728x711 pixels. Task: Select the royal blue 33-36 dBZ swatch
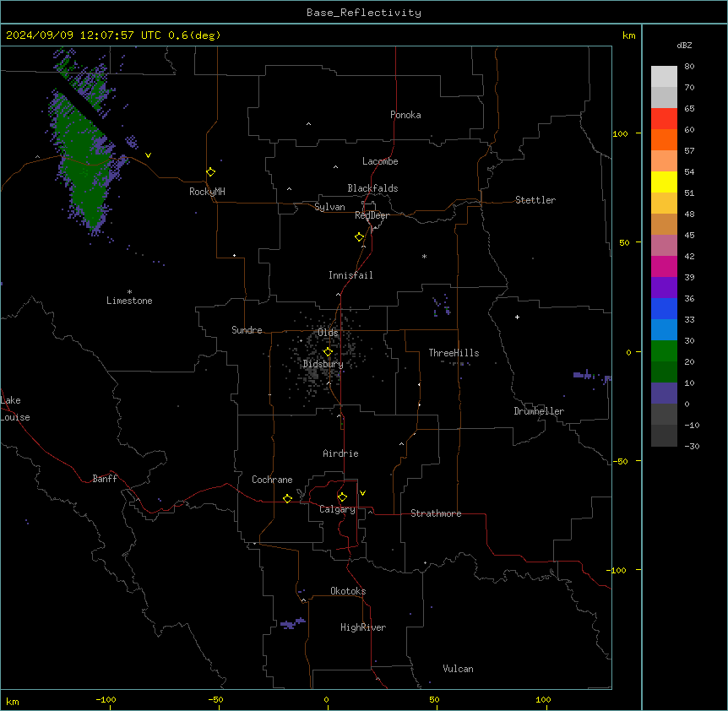pyautogui.click(x=664, y=308)
